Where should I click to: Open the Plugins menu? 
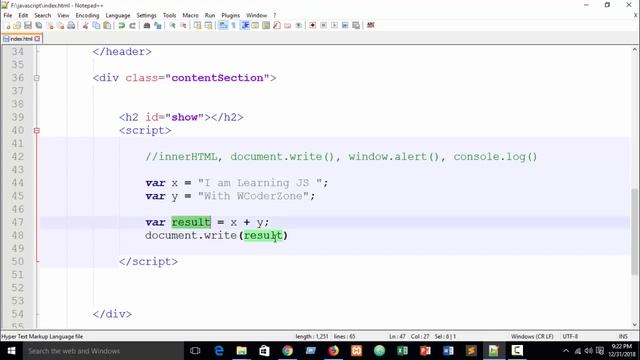coord(231,16)
